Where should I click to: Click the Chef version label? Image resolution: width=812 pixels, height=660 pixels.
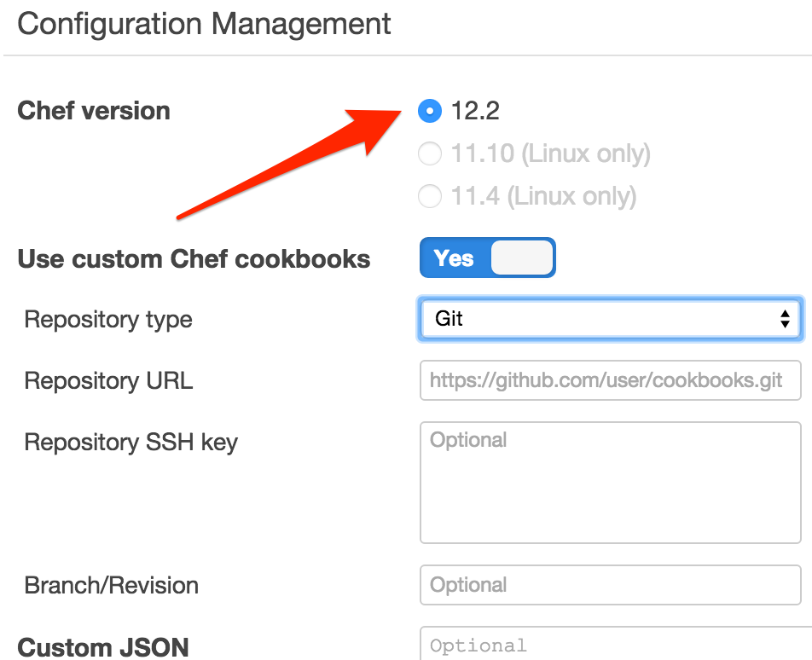pos(94,111)
